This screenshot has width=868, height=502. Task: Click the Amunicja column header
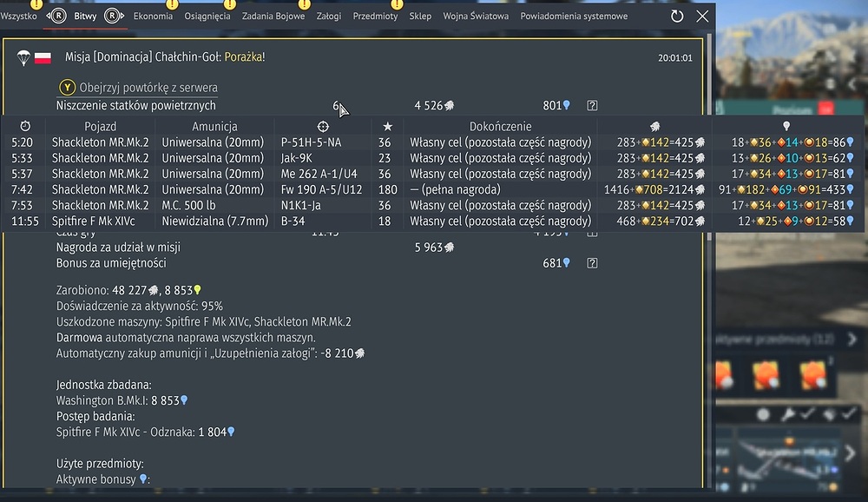tap(214, 126)
